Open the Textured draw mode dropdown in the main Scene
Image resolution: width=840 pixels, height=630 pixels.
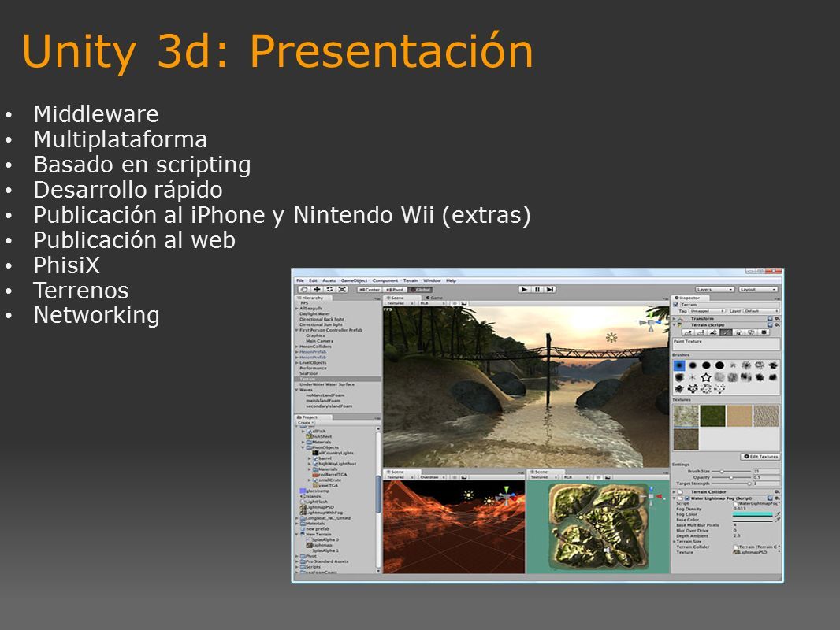[x=400, y=303]
